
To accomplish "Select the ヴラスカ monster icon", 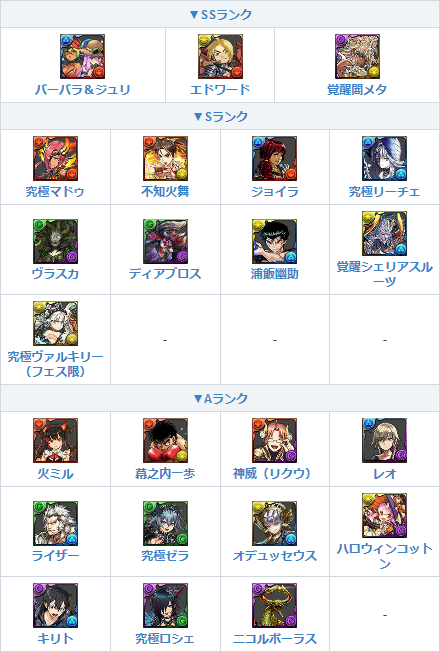I will point(55,241).
